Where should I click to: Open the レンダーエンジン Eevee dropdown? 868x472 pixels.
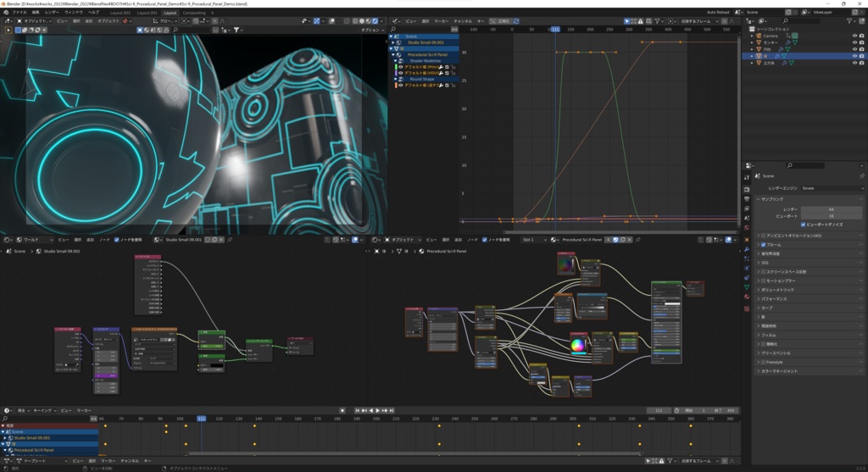click(833, 187)
